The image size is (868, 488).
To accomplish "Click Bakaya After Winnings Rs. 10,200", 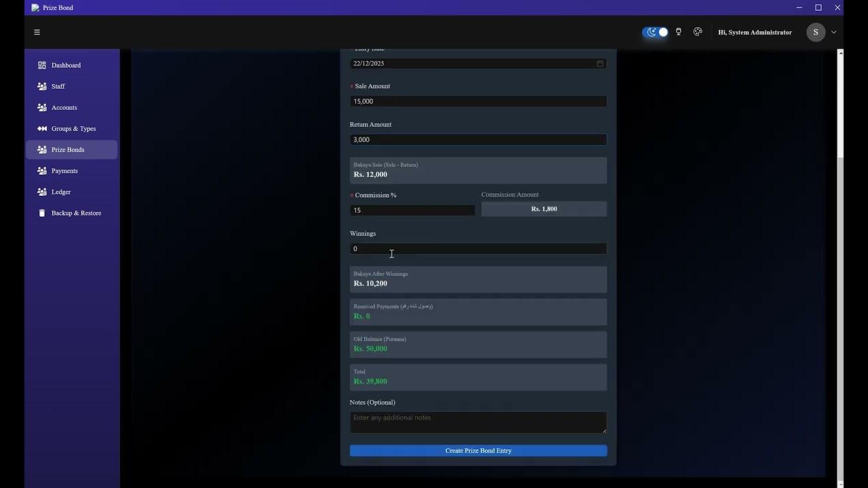I will (x=370, y=283).
